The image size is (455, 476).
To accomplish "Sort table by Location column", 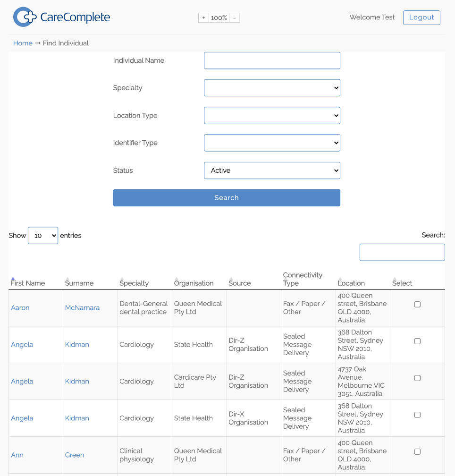I will click(351, 283).
